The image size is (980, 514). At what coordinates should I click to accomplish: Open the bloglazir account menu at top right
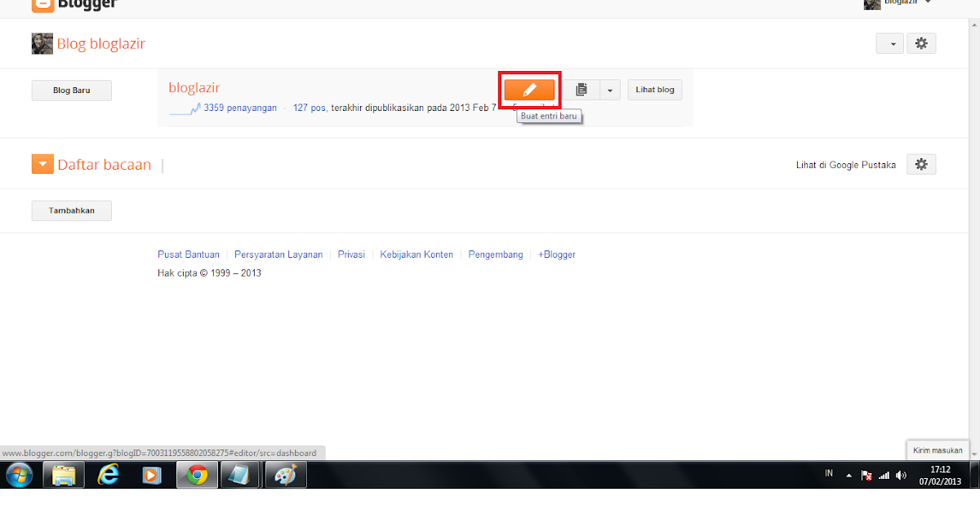pos(898,3)
